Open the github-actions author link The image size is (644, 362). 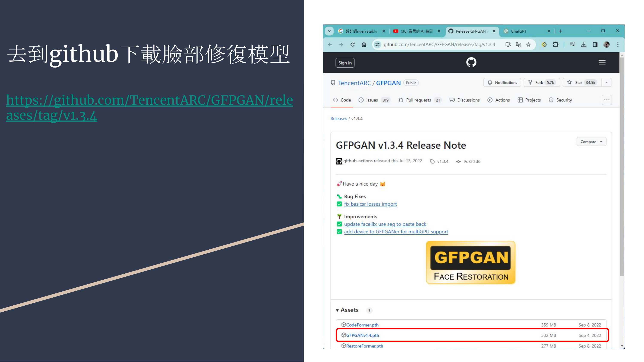coord(358,161)
